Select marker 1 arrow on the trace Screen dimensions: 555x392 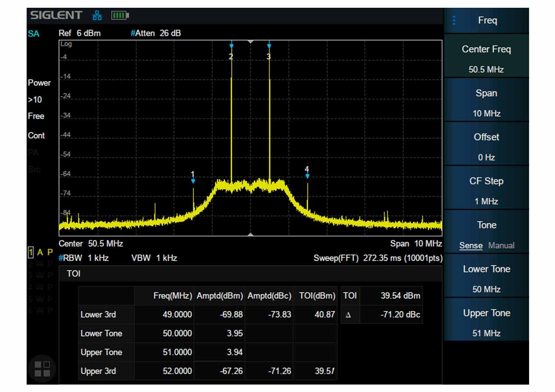coord(193,178)
